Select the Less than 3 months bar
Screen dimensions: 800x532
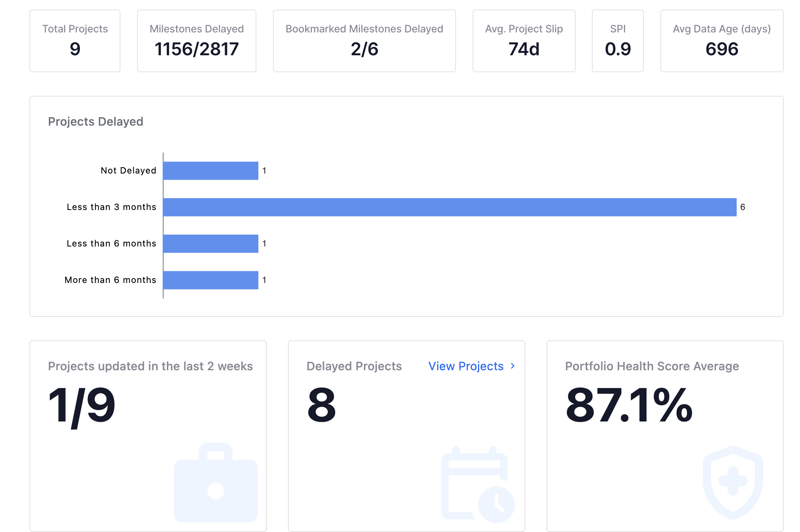[x=449, y=207]
